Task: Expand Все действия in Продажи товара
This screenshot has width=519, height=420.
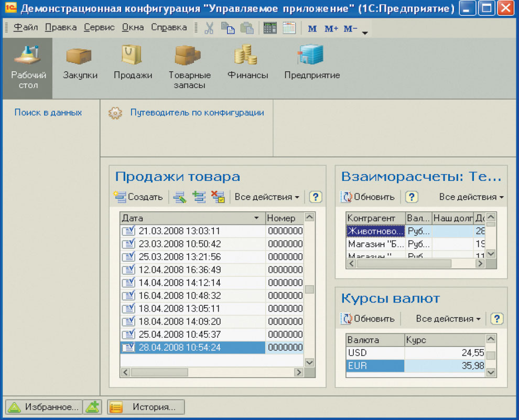Action: (x=267, y=197)
